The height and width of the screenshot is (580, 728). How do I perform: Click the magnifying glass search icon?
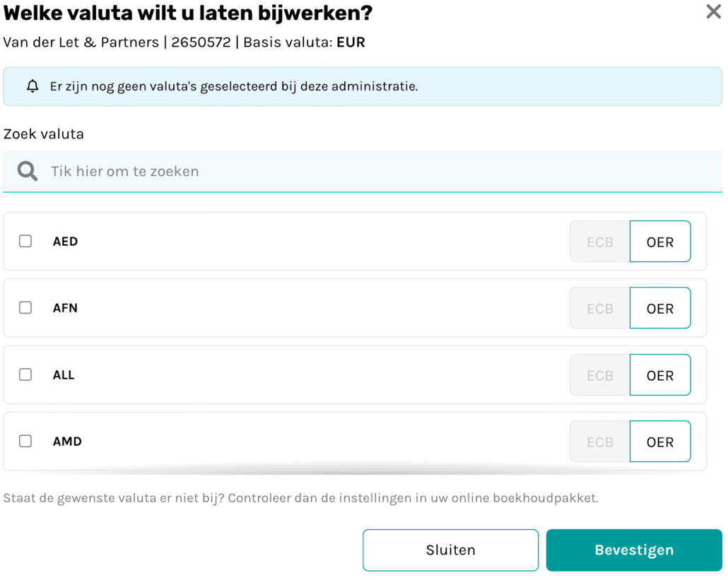[27, 171]
